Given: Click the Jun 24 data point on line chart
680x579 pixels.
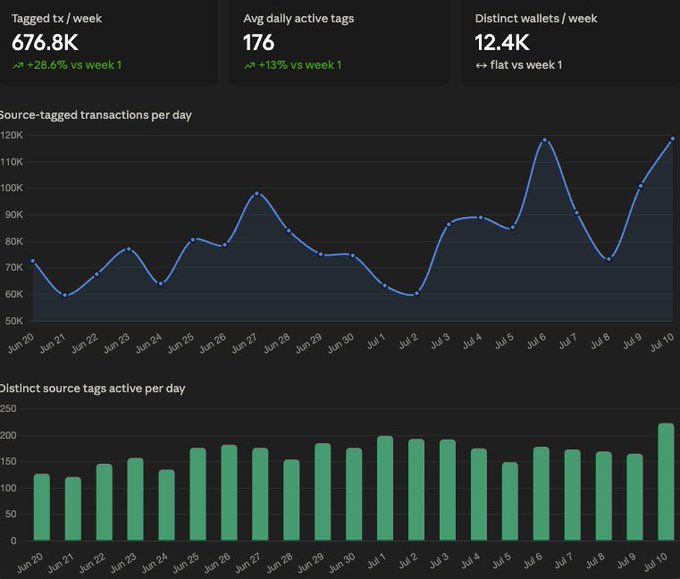Looking at the screenshot, I should coord(161,284).
